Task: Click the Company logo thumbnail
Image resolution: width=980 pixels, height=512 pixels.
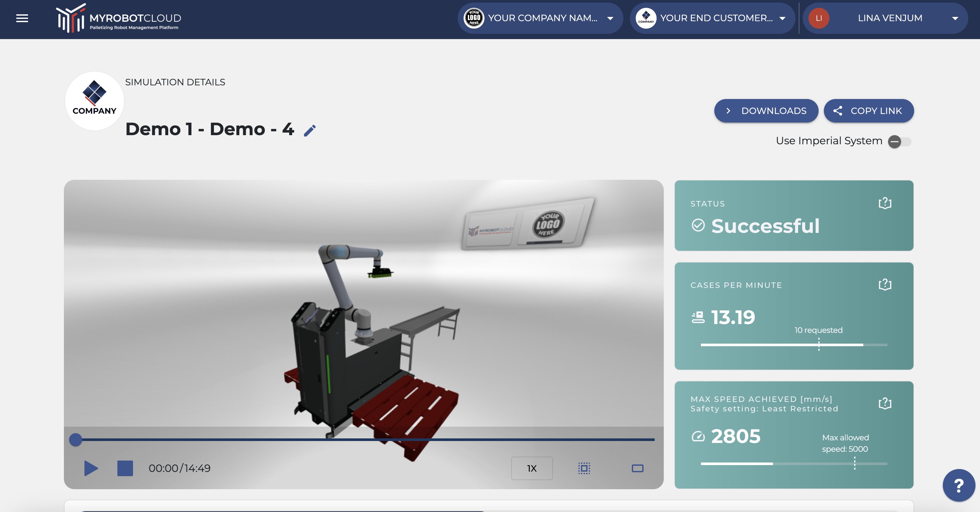Action: [x=94, y=101]
